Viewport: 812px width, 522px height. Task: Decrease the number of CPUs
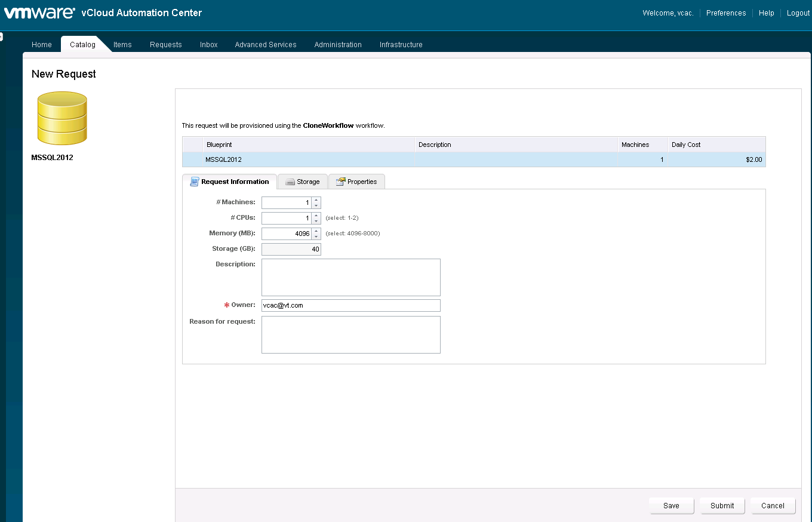click(x=316, y=222)
